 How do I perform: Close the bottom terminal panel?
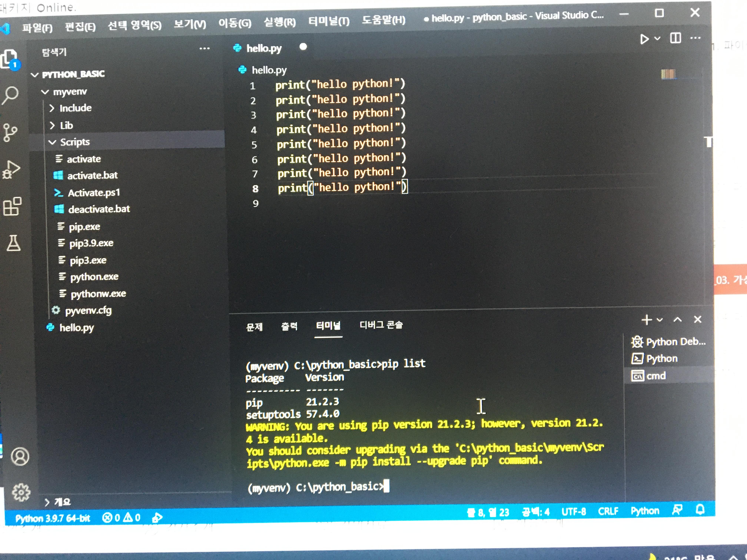coord(698,319)
